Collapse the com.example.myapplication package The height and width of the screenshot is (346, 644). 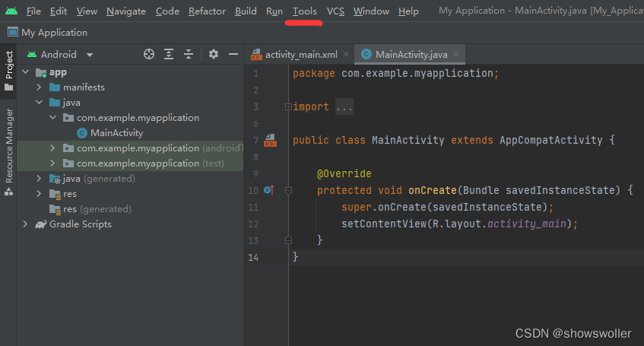pyautogui.click(x=53, y=118)
